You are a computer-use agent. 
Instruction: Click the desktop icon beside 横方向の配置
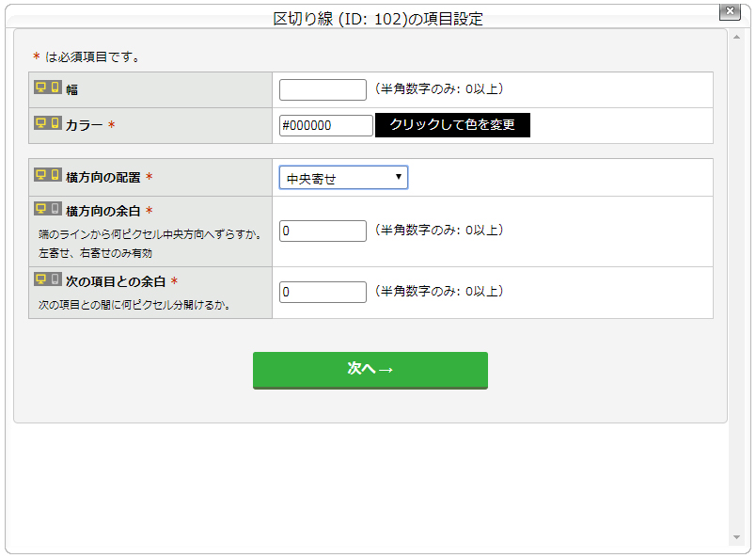pyautogui.click(x=41, y=175)
